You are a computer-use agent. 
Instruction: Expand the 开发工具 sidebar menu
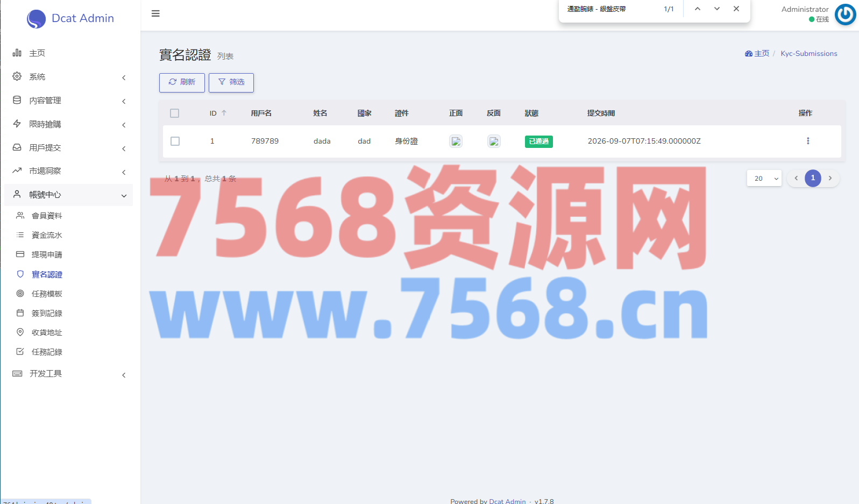point(69,374)
